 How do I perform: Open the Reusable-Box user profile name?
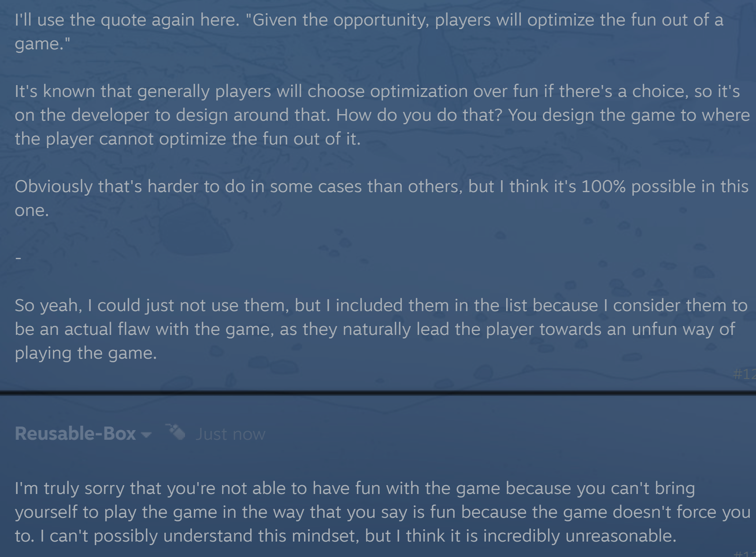75,434
